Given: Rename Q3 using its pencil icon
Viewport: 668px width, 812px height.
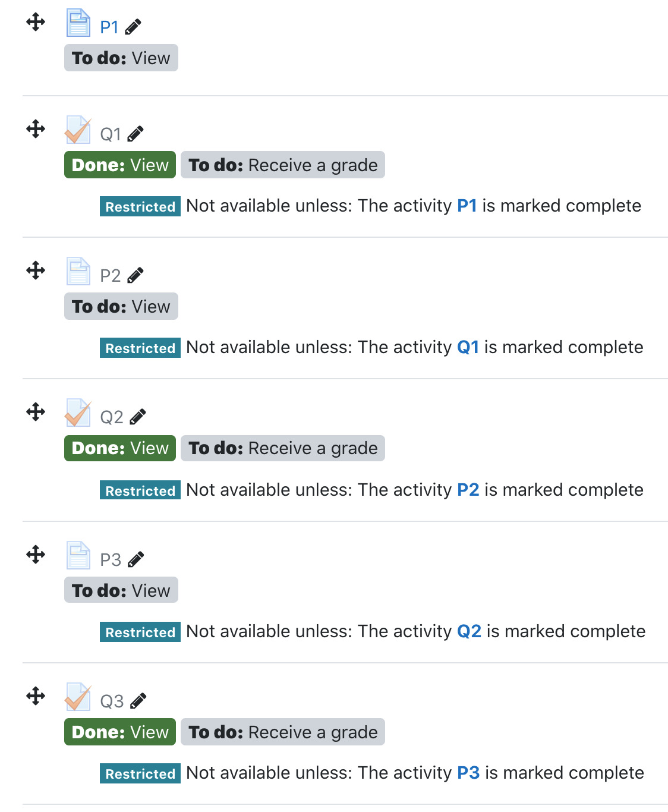Looking at the screenshot, I should coord(138,701).
